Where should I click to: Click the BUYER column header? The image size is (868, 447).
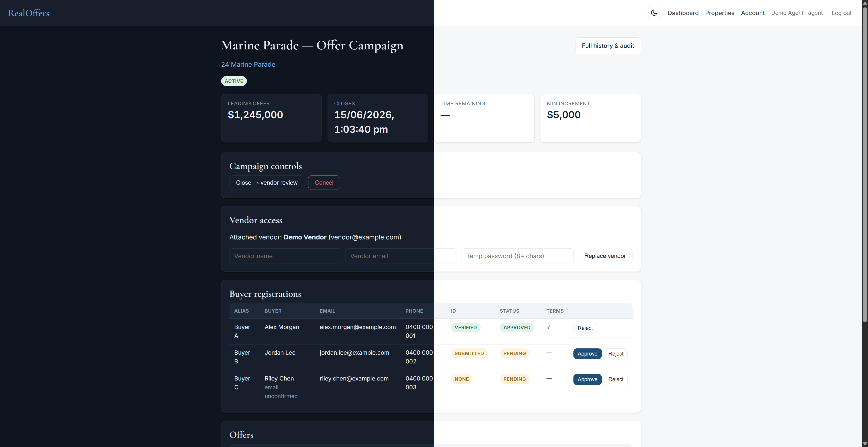(273, 311)
